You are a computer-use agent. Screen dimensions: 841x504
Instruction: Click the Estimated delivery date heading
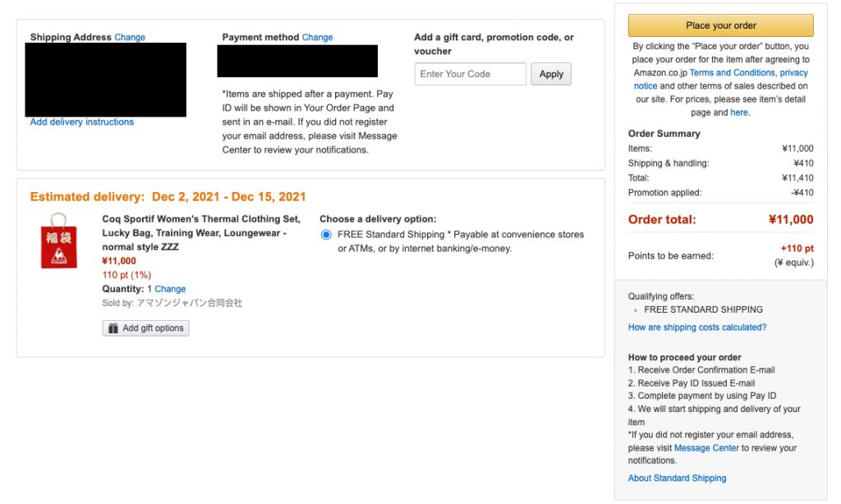(168, 197)
